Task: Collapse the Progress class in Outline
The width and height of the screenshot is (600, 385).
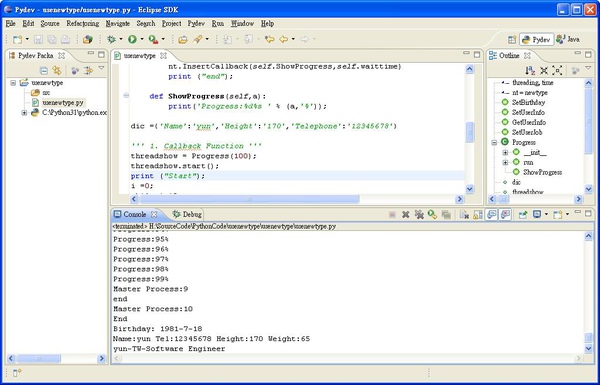Action: [x=494, y=142]
